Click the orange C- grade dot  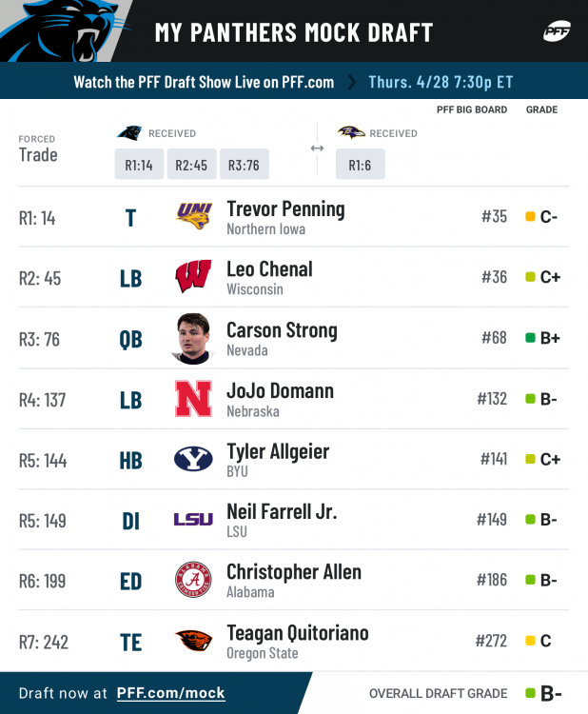click(x=531, y=217)
